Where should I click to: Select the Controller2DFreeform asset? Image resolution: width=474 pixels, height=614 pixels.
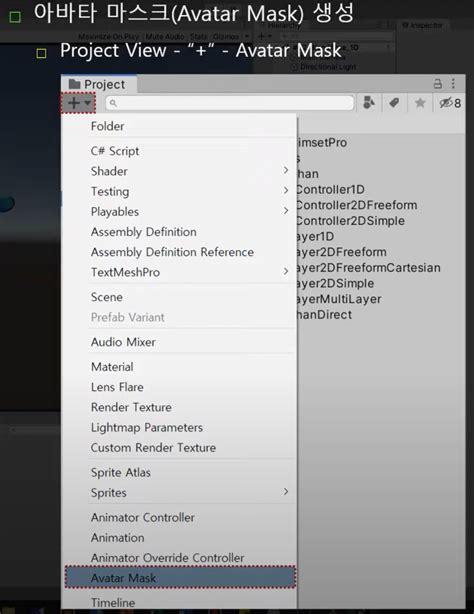356,205
